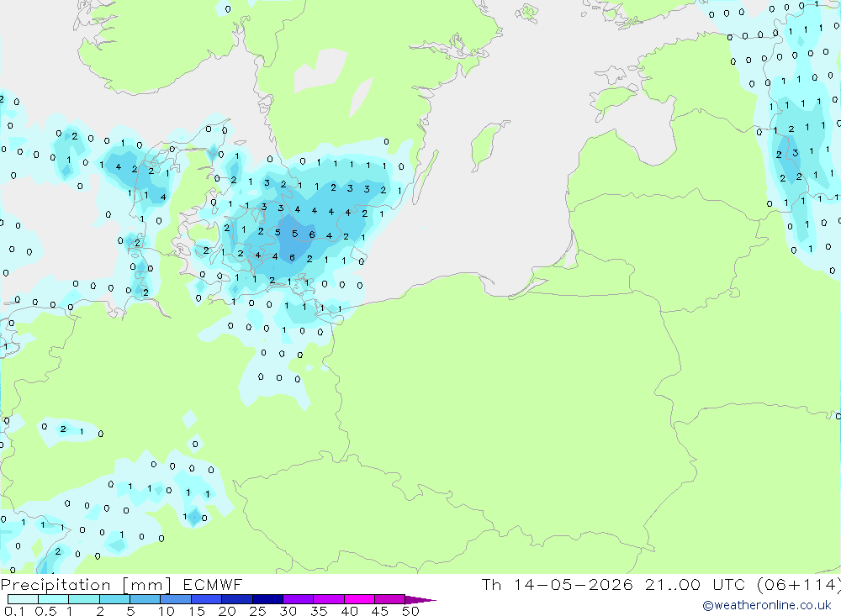Pick the 5–10 mm legend swatch
Image resolution: width=841 pixels, height=616 pixels.
pos(145,599)
